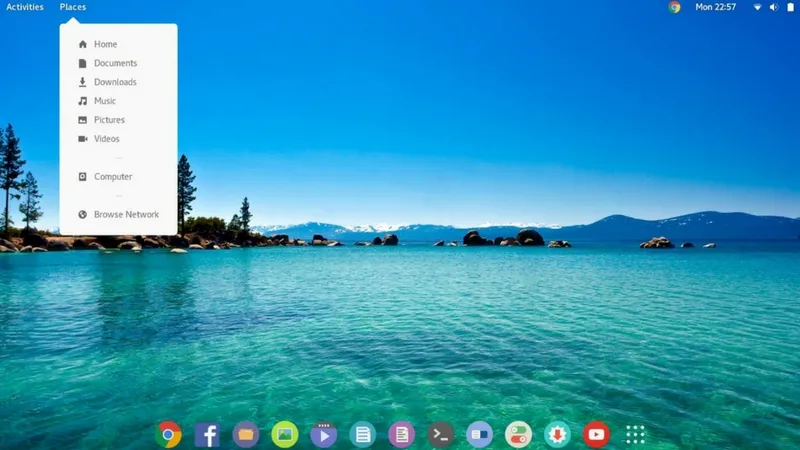
Task: Click Activities in the top bar
Action: point(25,7)
